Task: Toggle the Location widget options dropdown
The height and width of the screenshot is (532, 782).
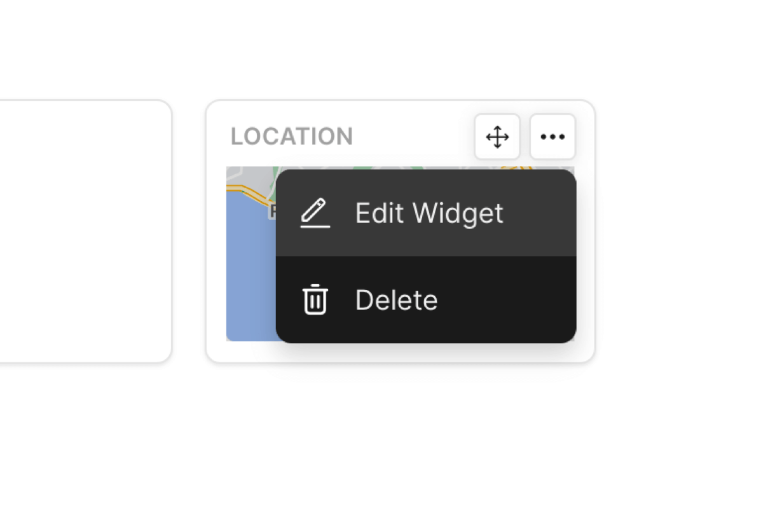Action: pyautogui.click(x=552, y=137)
